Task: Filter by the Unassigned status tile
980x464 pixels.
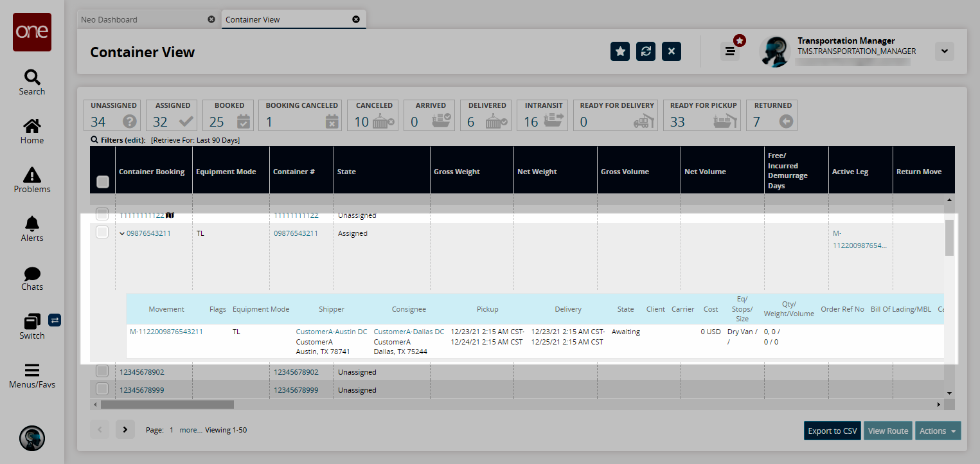Action: click(x=113, y=116)
